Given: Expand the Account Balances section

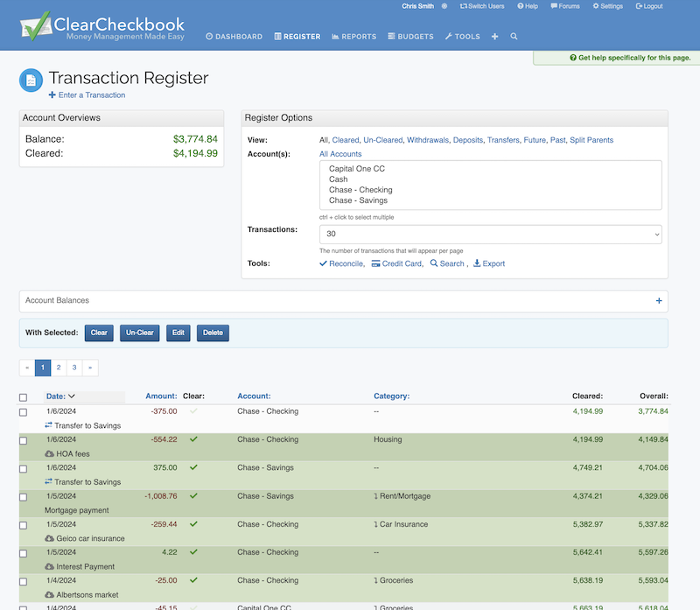Looking at the screenshot, I should click(659, 300).
